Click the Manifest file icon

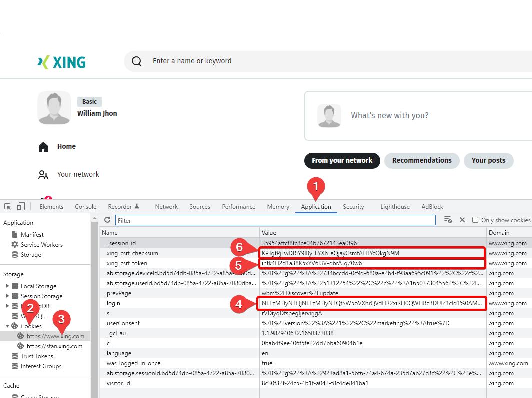15,234
